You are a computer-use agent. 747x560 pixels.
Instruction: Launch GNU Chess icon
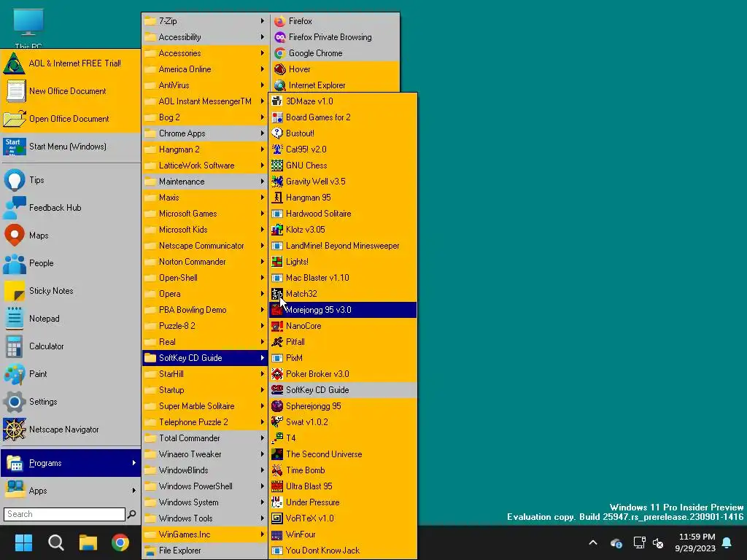[x=276, y=166]
